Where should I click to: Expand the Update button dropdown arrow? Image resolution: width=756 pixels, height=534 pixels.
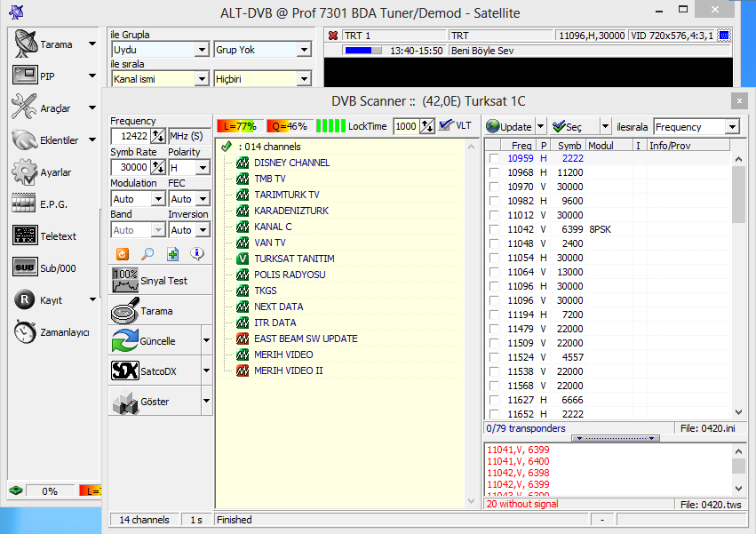[x=540, y=126]
